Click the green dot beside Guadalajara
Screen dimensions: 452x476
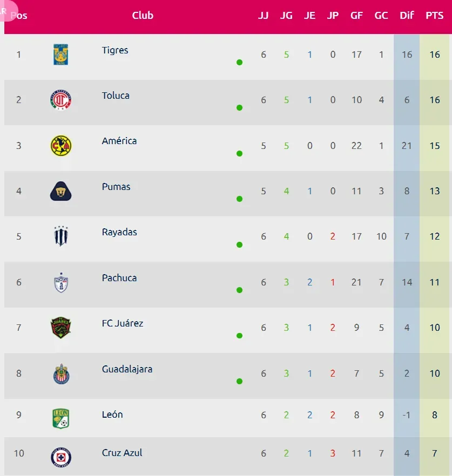(239, 381)
